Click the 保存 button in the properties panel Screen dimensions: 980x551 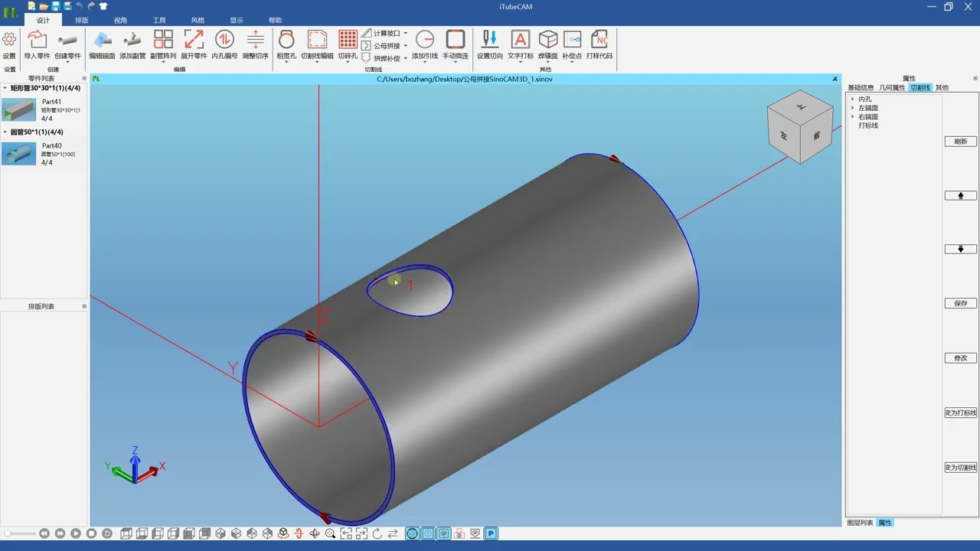[961, 304]
